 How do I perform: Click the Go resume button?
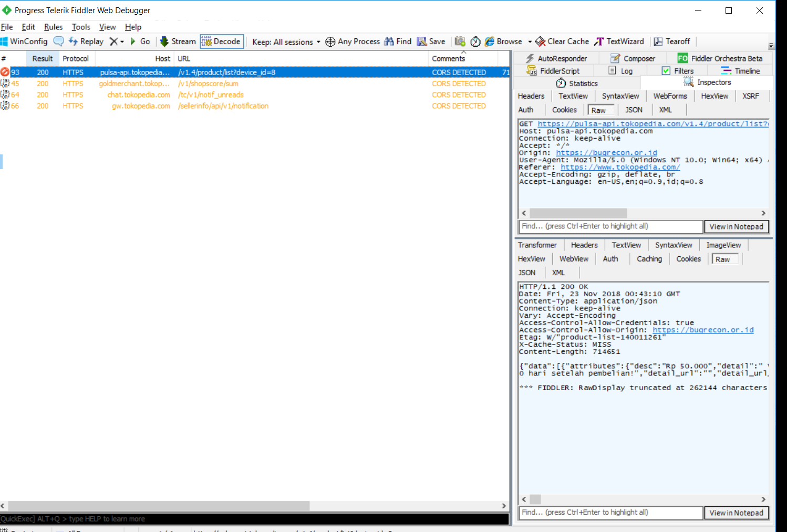click(x=140, y=41)
